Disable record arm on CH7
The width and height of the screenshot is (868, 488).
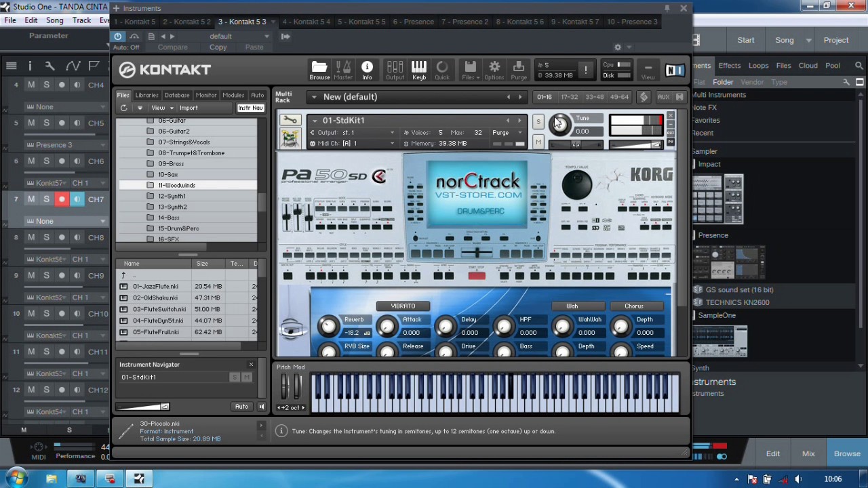click(x=62, y=199)
